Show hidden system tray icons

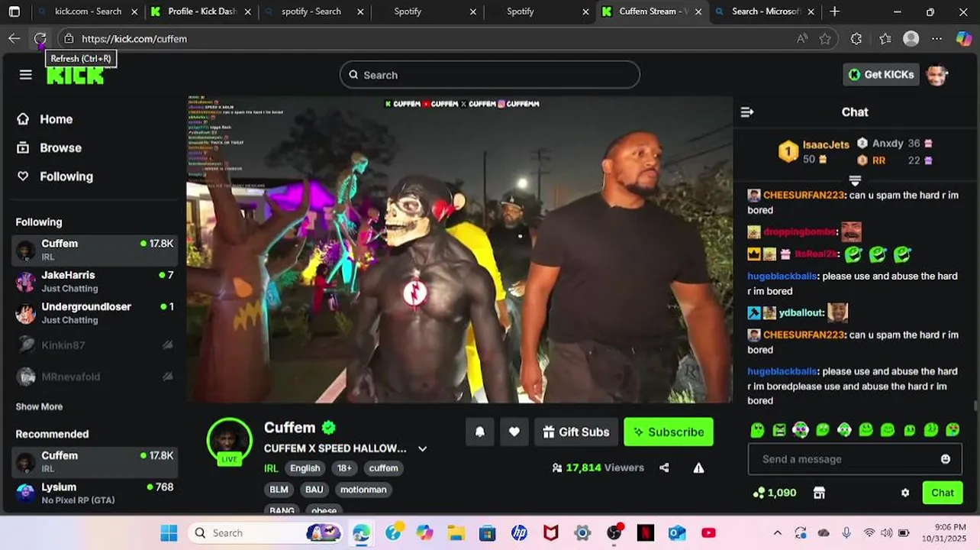point(777,532)
